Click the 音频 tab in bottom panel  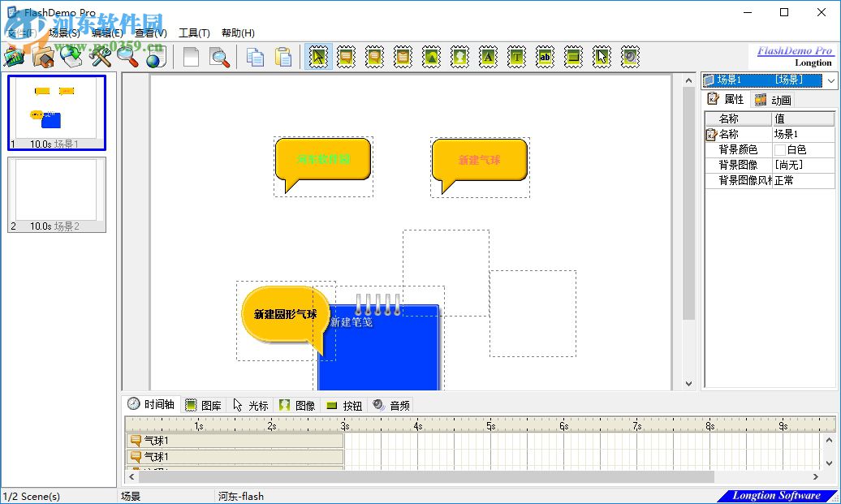pos(397,404)
